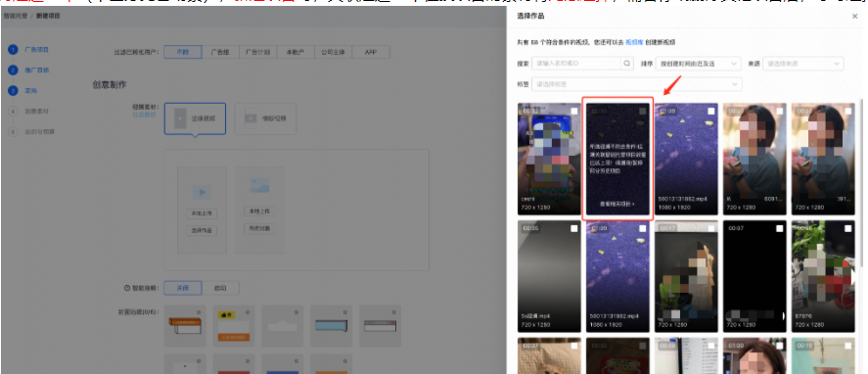Select the 87976 plant video thumbnail
Image resolution: width=868 pixels, height=374 pixels.
(x=823, y=276)
